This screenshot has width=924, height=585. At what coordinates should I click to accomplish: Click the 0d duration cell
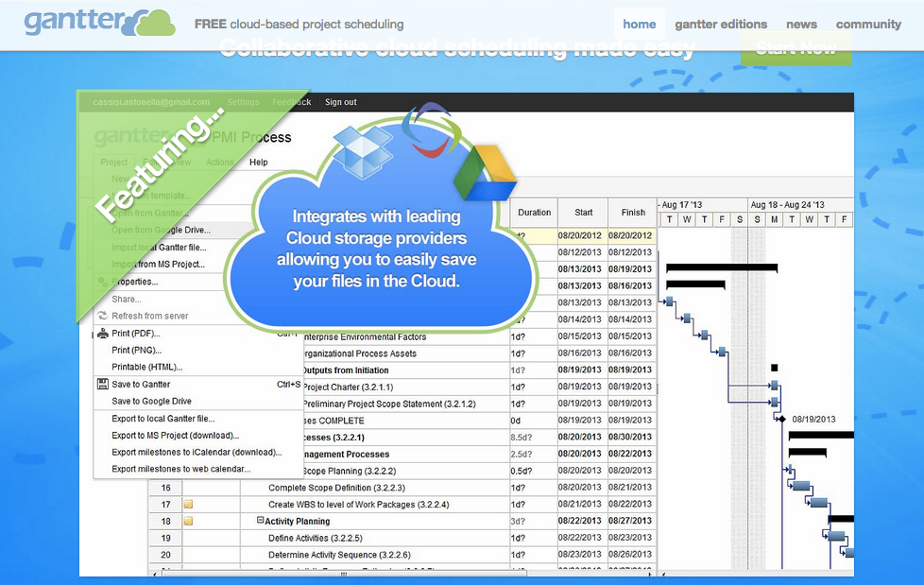[x=533, y=421]
